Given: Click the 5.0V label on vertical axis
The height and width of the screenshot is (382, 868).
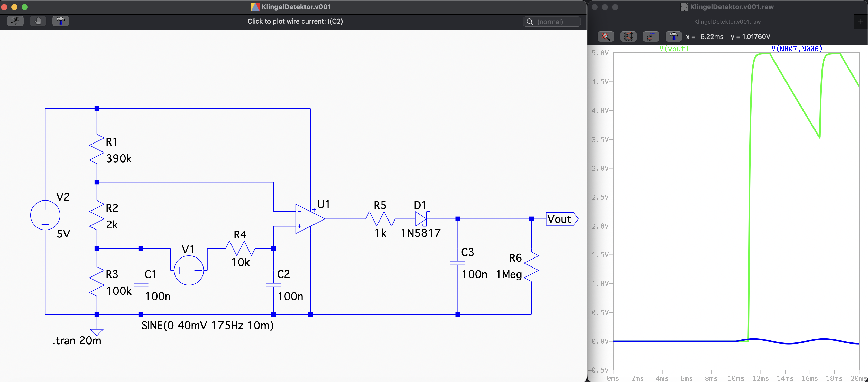Looking at the screenshot, I should tap(600, 53).
